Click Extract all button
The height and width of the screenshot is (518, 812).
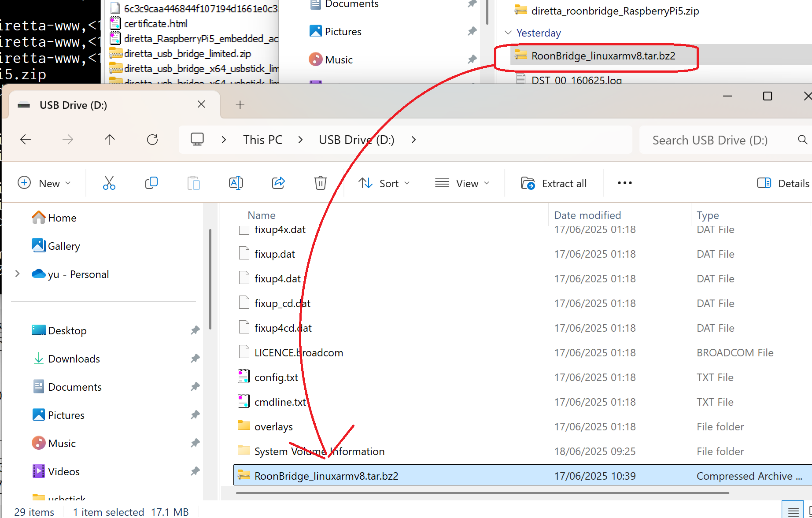554,183
